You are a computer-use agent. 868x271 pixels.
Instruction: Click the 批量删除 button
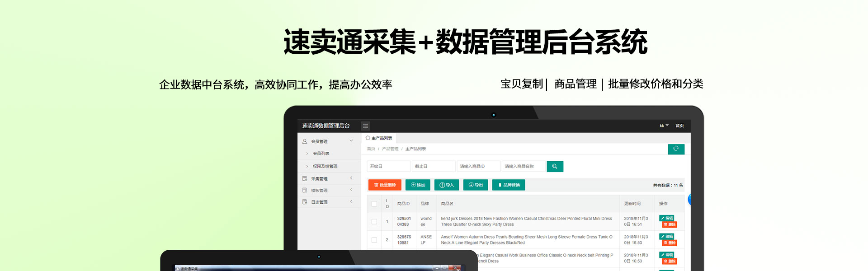pos(385,185)
